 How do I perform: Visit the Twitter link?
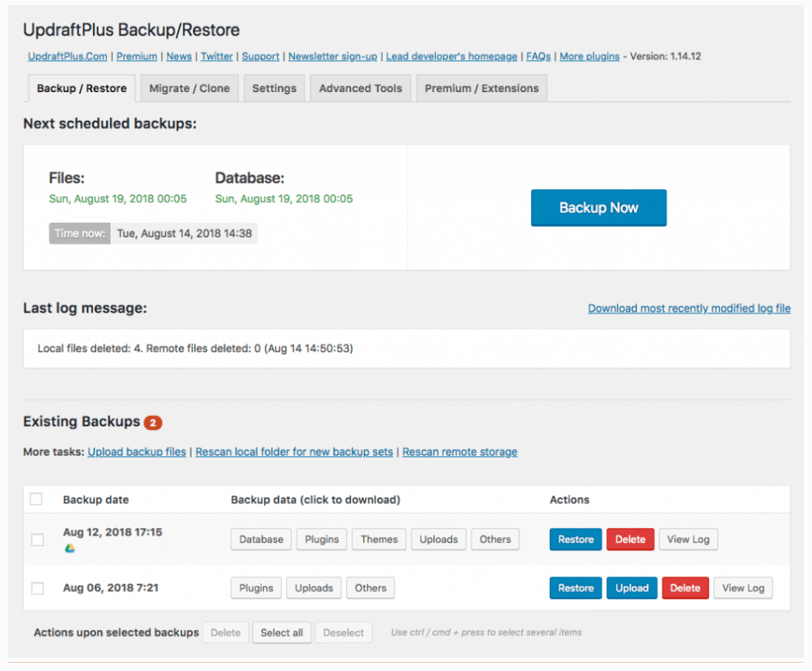[x=216, y=57]
